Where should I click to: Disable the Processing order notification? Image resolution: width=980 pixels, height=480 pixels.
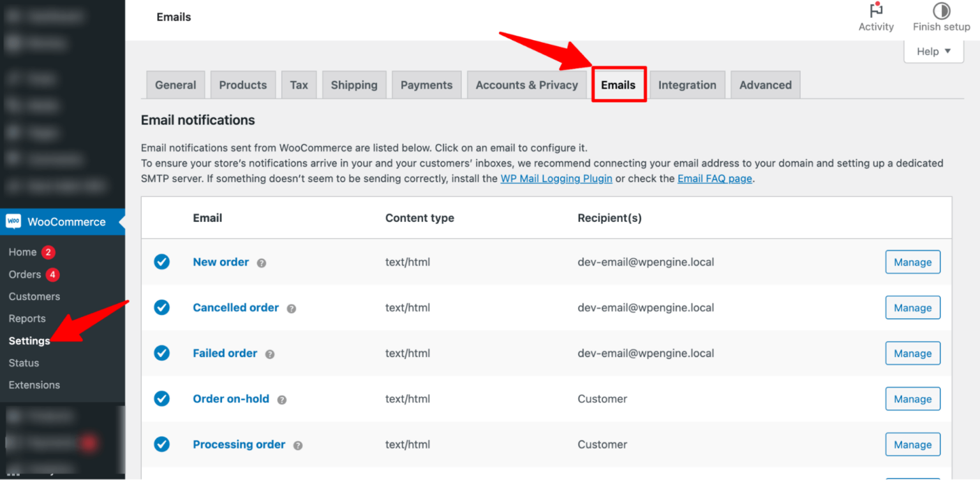161,444
